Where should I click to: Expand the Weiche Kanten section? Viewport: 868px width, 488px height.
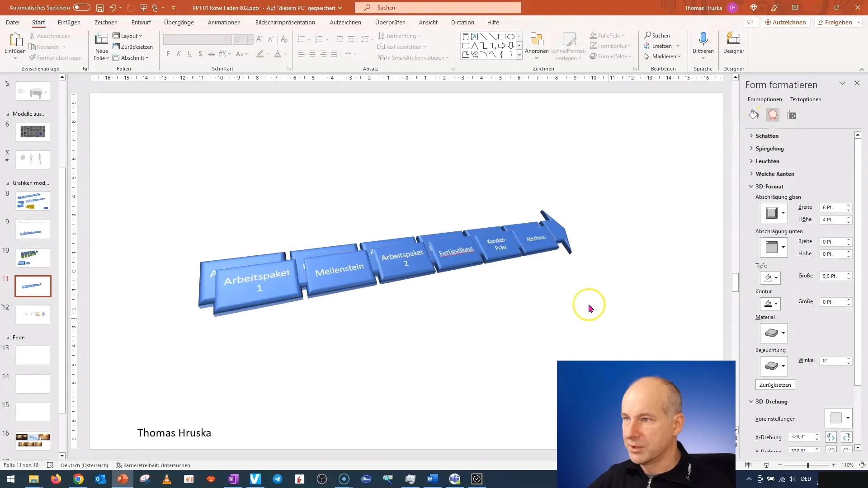click(774, 174)
